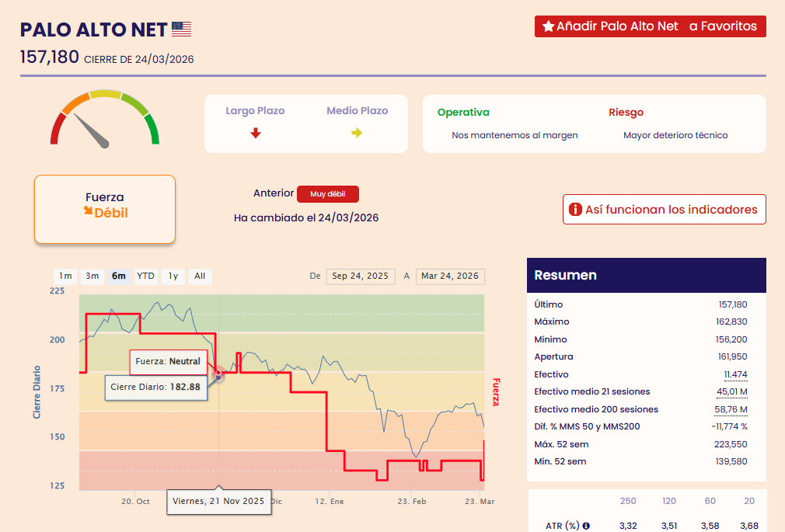Select the 1m chart range
The width and height of the screenshot is (785, 532).
[65, 276]
